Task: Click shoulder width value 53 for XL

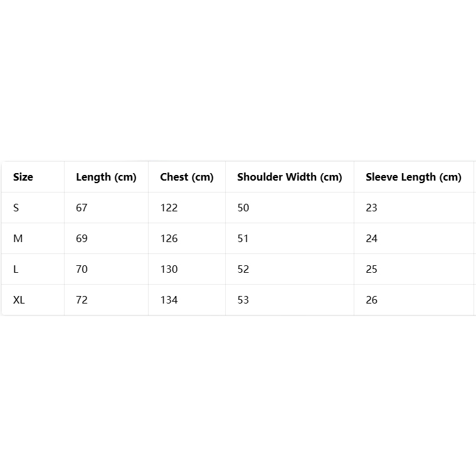Action: [243, 300]
